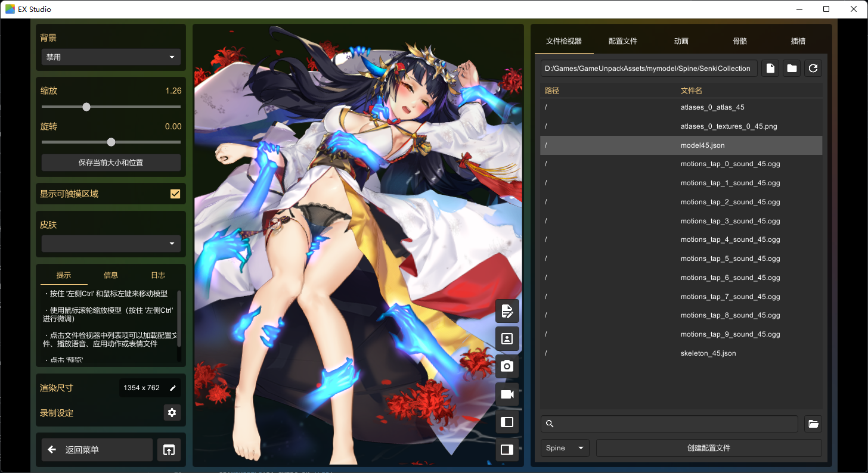Select the 信息 tab

point(111,275)
